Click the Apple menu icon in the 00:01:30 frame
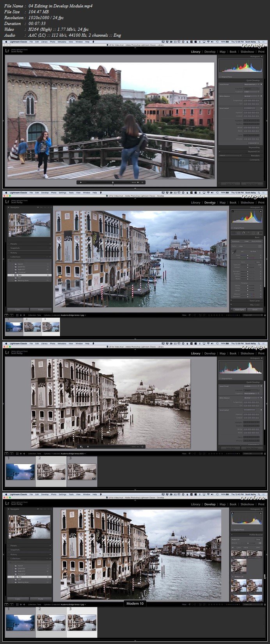This screenshot has width=270, height=644. [x=5, y=41]
